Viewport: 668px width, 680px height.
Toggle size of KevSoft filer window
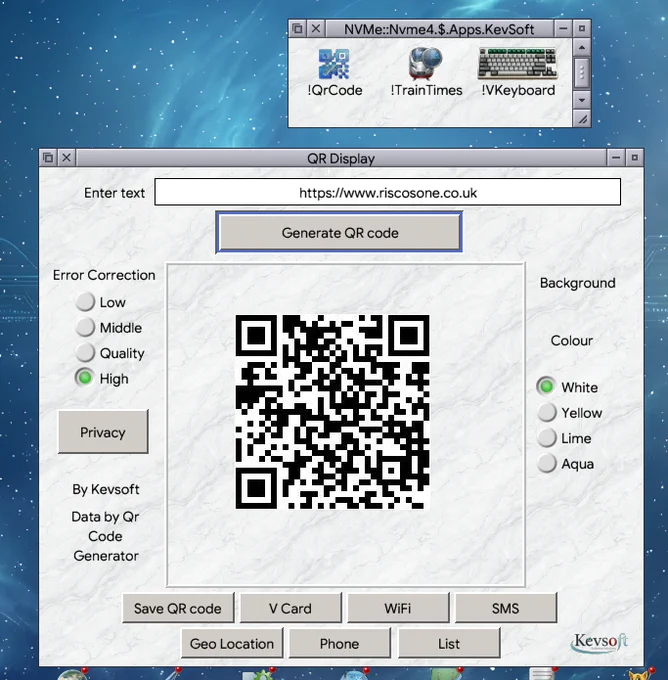(x=582, y=29)
